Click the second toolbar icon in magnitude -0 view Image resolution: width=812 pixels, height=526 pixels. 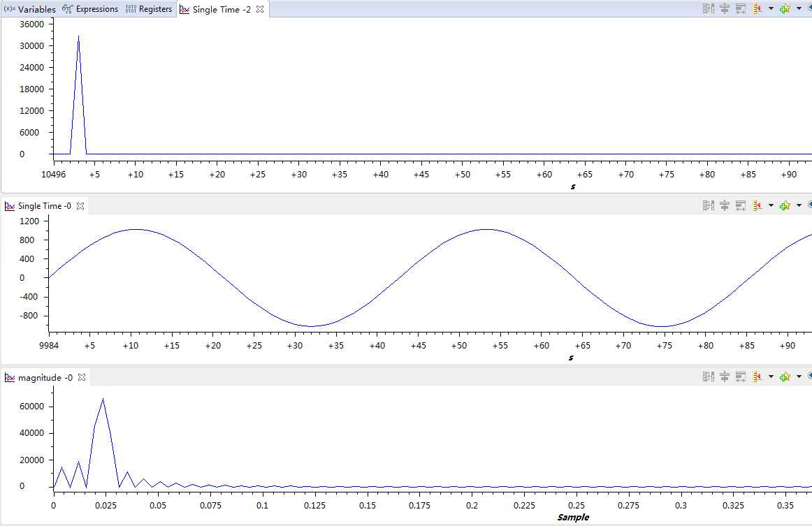[x=725, y=377]
